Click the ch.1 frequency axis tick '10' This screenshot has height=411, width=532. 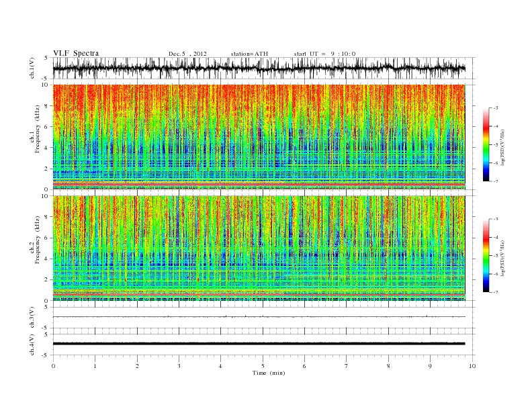pyautogui.click(x=46, y=85)
